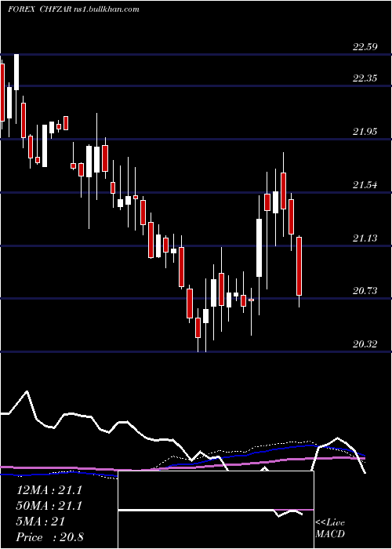Click the 21.13 price level label
Viewport: 392px width, 549px height.
click(x=365, y=238)
